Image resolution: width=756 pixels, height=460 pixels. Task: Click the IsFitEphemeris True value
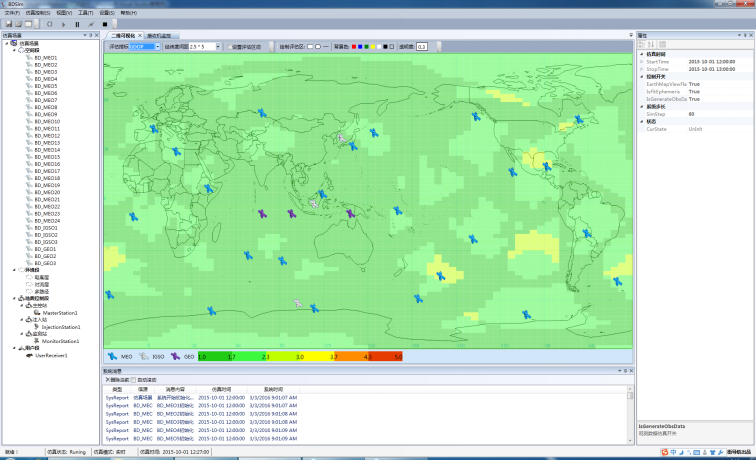694,92
